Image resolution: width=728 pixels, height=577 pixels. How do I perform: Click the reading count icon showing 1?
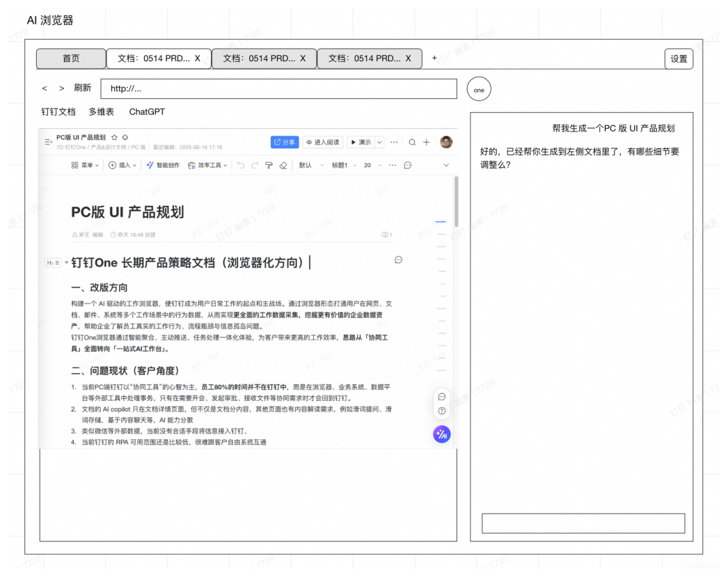tap(387, 235)
